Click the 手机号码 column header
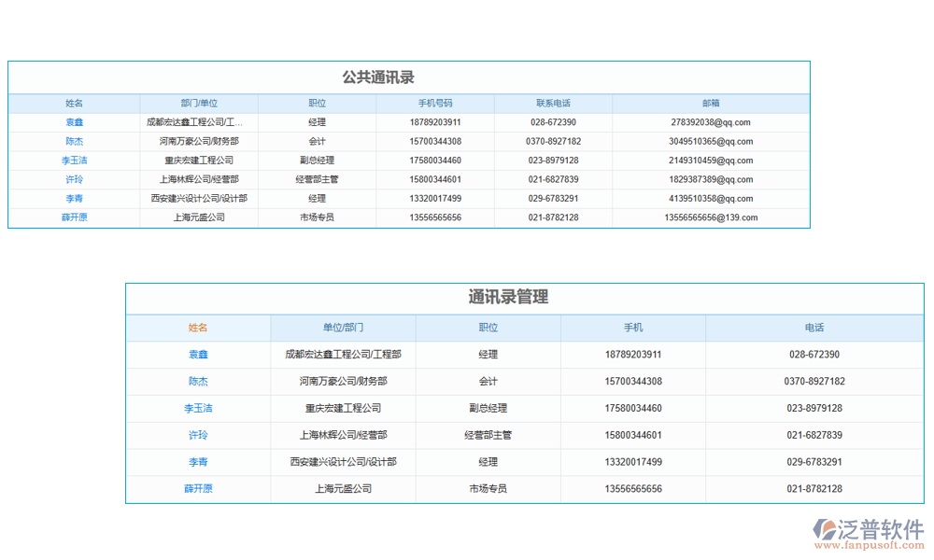Viewport: 934px width, 560px height. pos(435,104)
